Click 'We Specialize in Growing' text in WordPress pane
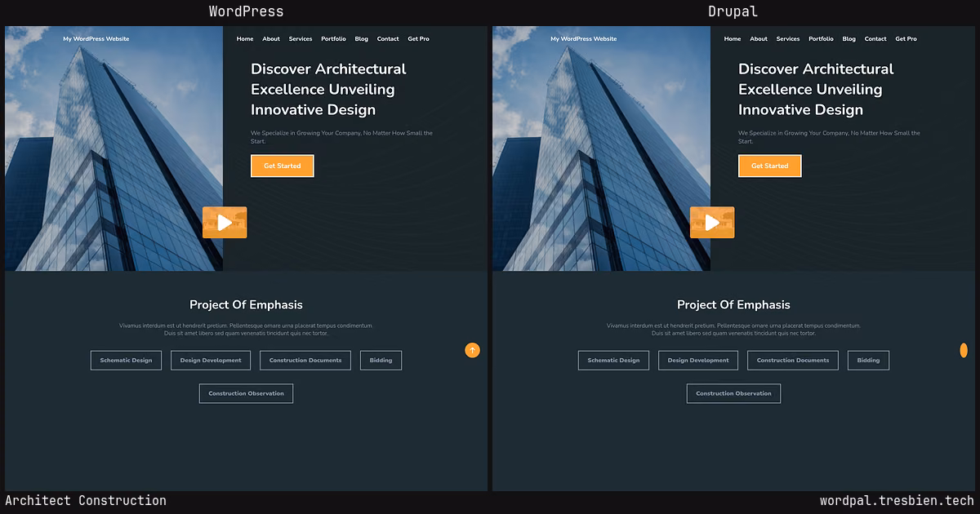 (x=341, y=137)
